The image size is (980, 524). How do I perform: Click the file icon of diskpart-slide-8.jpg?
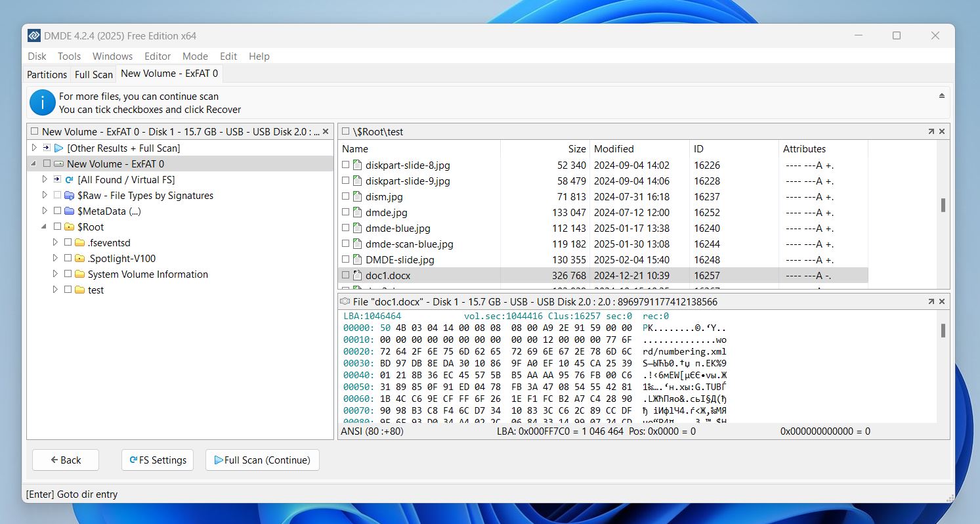coord(358,165)
